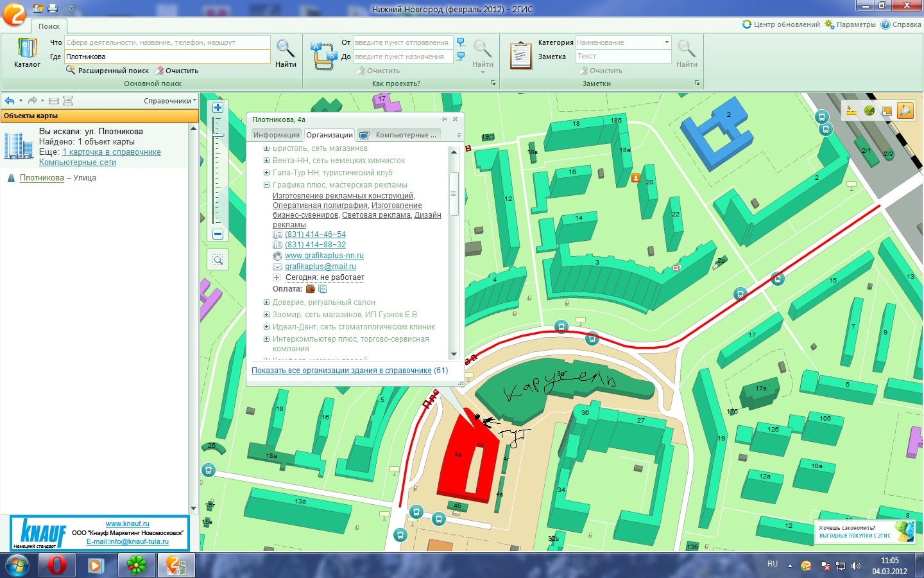Switch to the Информация tab
This screenshot has height=578, width=924.
tap(276, 135)
